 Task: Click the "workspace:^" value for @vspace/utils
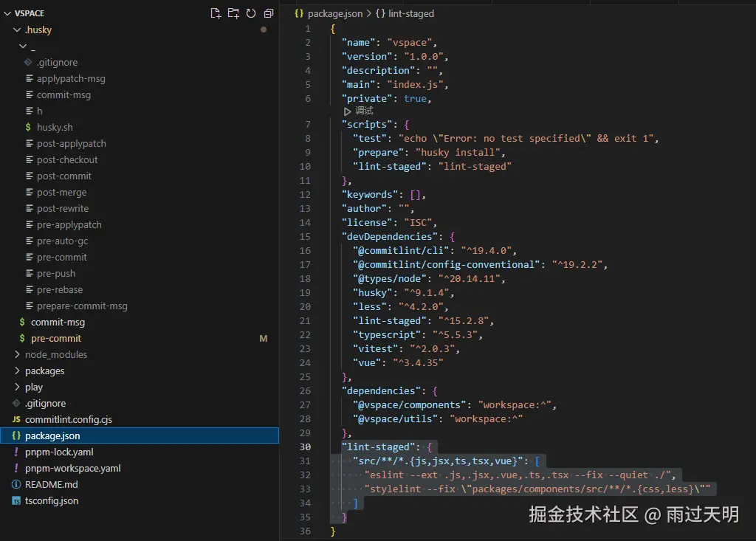tap(486, 418)
